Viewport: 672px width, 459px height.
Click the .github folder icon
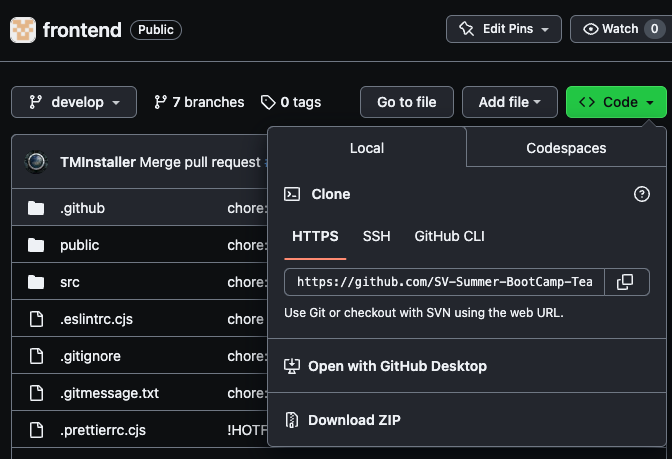tap(36, 208)
